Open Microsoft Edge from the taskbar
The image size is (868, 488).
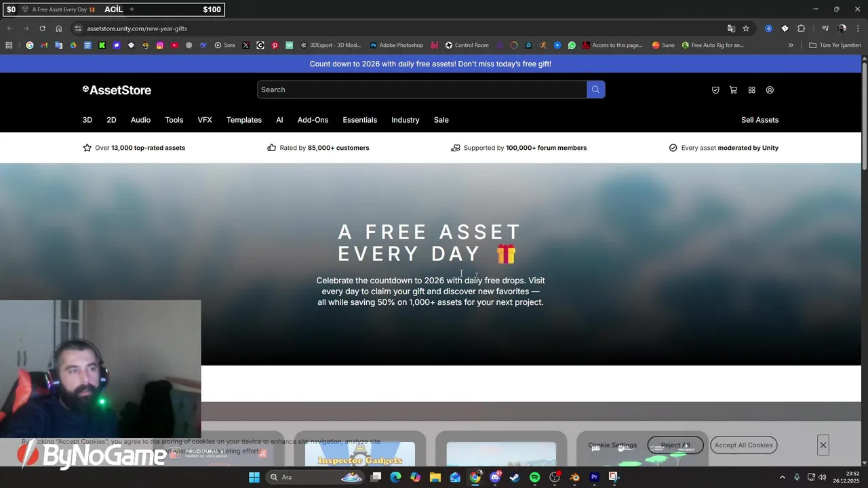pyautogui.click(x=395, y=477)
